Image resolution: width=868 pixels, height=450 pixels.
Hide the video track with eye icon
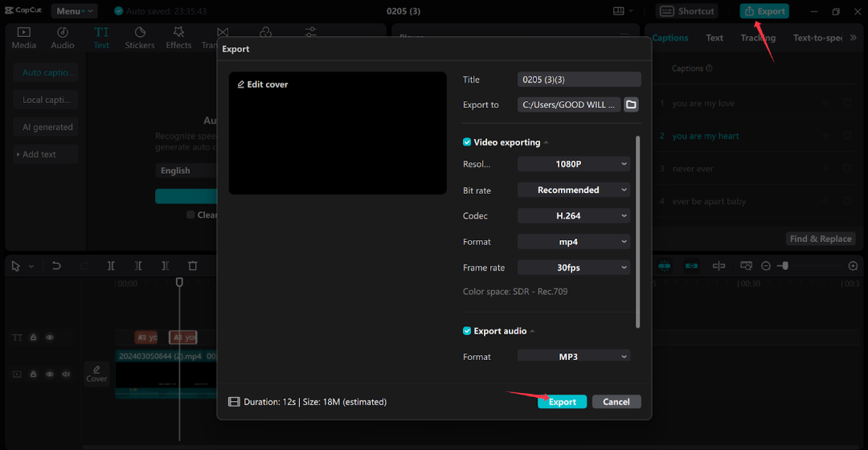[x=50, y=374]
